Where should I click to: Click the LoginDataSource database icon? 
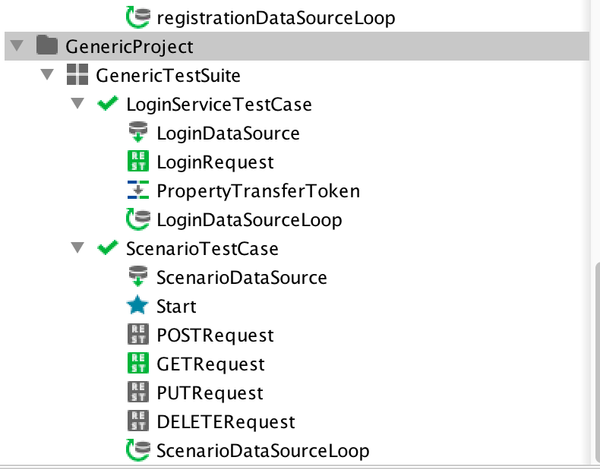[x=137, y=133]
